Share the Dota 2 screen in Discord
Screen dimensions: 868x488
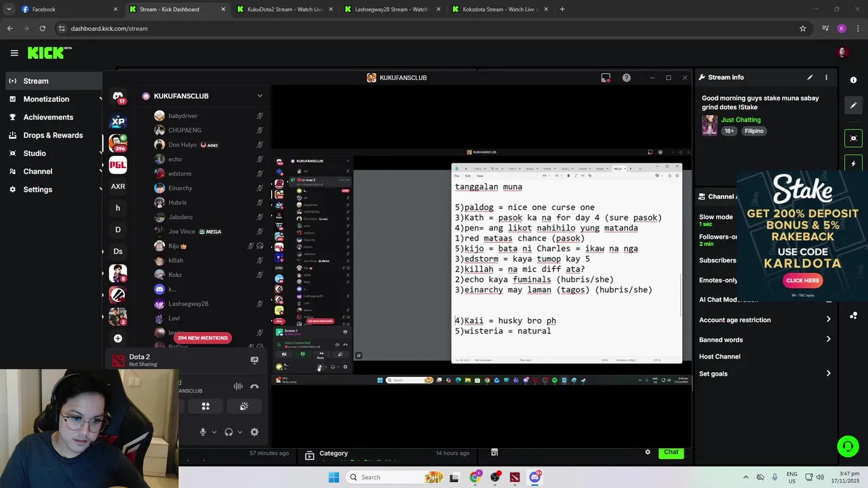254,361
